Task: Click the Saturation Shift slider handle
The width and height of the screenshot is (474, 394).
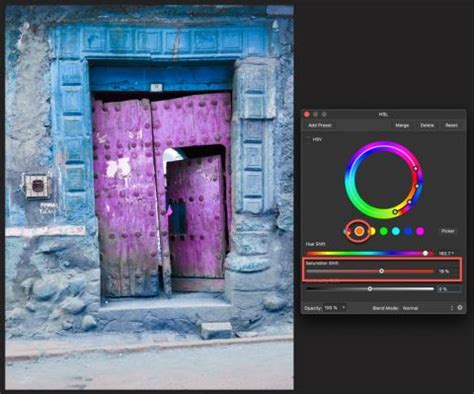Action: (x=381, y=271)
